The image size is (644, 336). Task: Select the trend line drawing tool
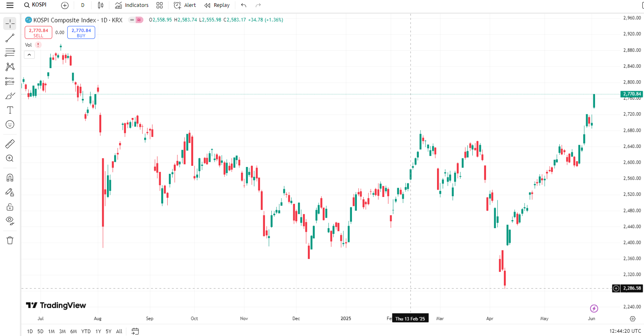(x=10, y=38)
